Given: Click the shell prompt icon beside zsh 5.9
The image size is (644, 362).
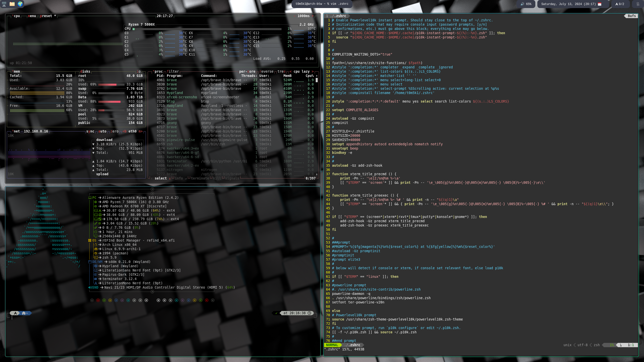Looking at the screenshot, I should 96,257.
